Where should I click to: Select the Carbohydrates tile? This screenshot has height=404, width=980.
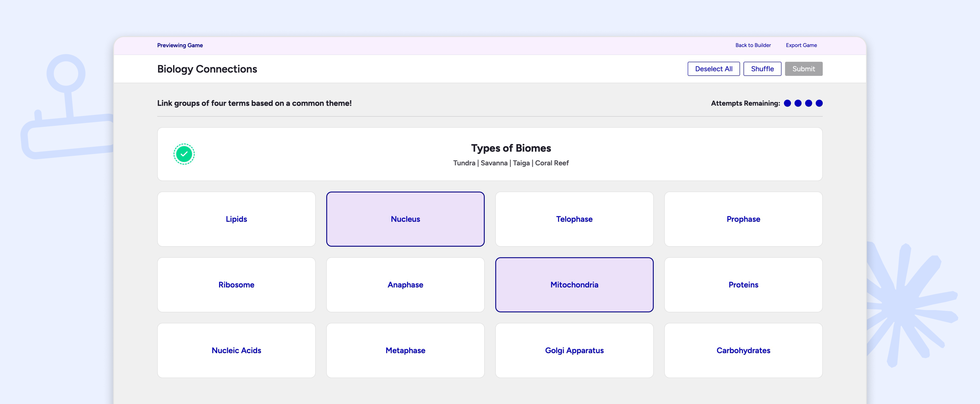pyautogui.click(x=743, y=350)
